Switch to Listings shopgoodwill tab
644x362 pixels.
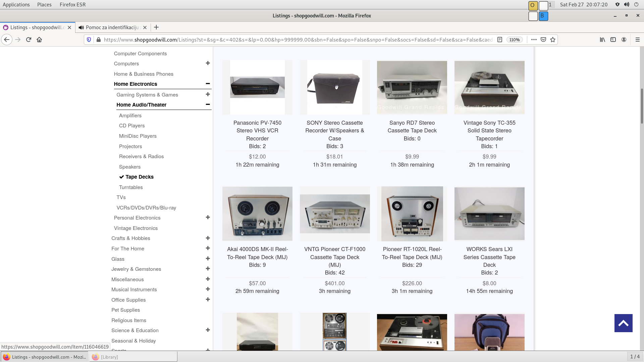37,27
